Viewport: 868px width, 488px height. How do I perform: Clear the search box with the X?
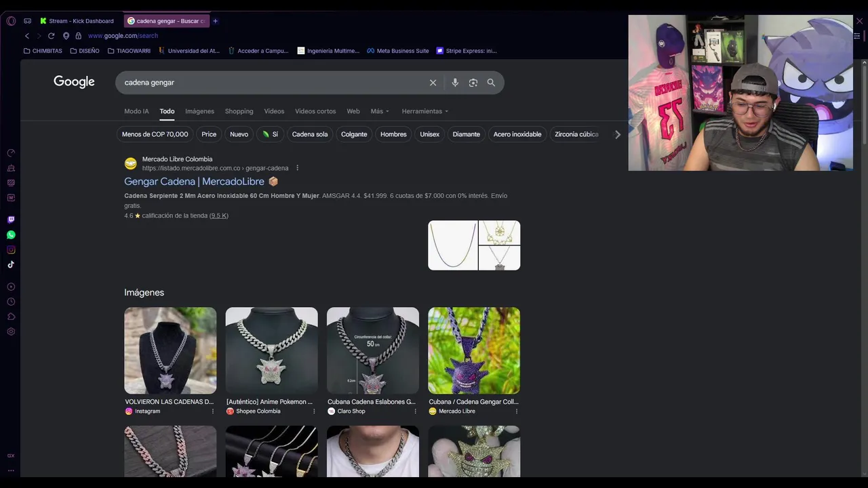click(x=433, y=83)
